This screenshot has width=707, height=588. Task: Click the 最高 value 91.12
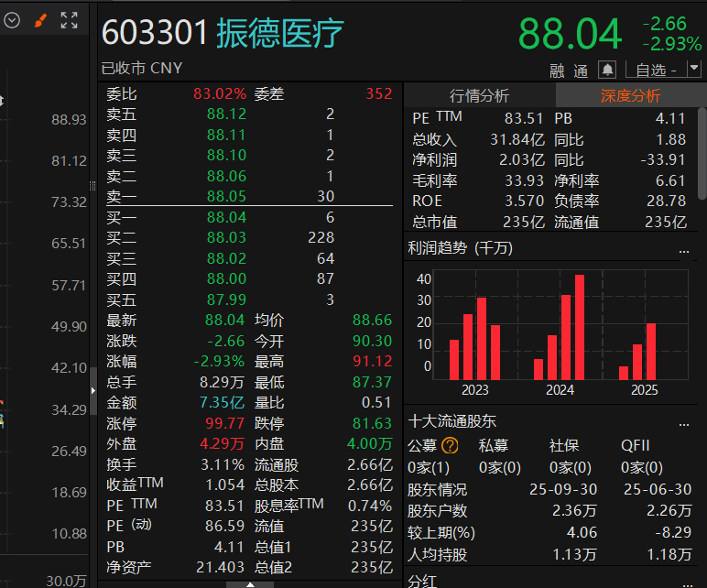coord(372,361)
